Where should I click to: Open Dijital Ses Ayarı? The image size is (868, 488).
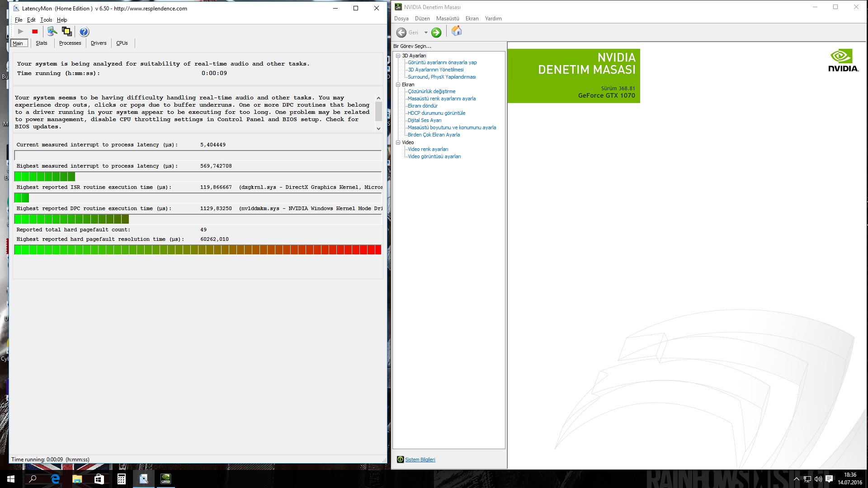pos(425,120)
